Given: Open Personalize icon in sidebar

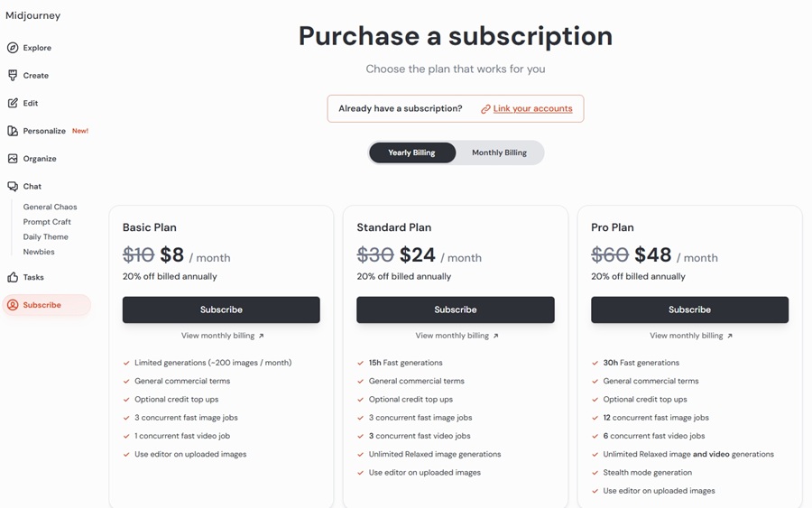Looking at the screenshot, I should (x=13, y=131).
